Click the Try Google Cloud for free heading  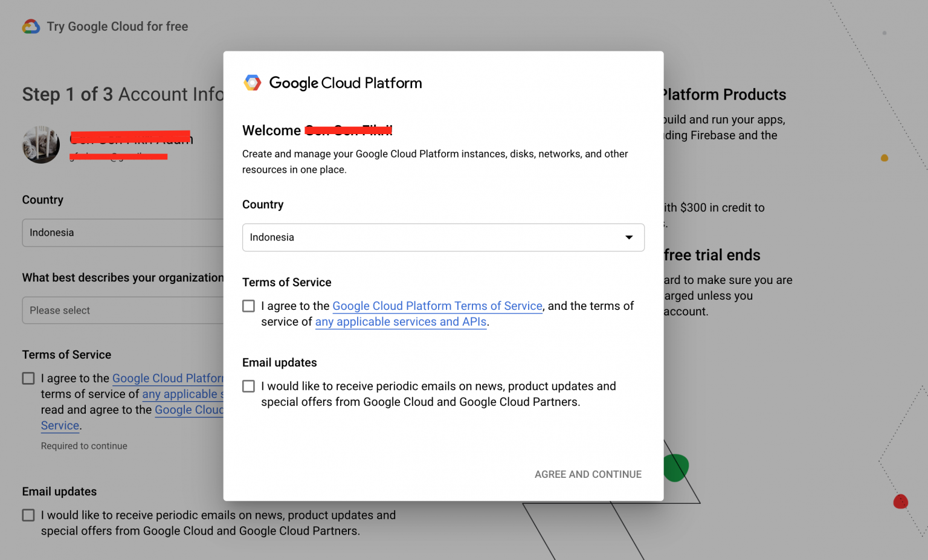(x=118, y=27)
